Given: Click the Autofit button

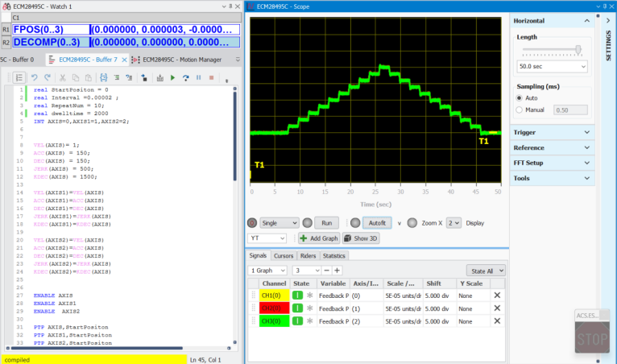Looking at the screenshot, I should click(x=375, y=222).
